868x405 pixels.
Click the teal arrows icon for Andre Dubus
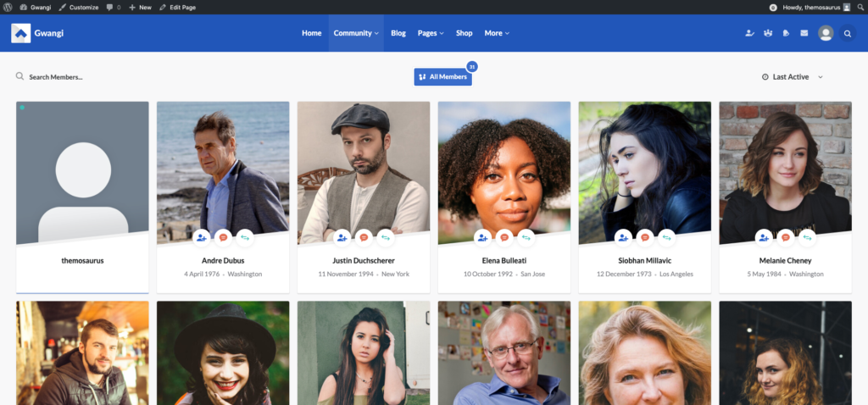[245, 237]
